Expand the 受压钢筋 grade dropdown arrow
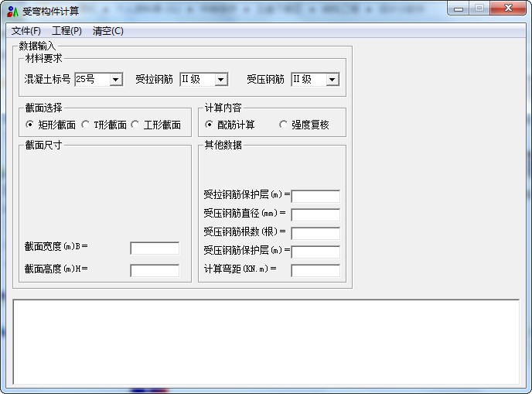The image size is (532, 394). click(x=332, y=80)
